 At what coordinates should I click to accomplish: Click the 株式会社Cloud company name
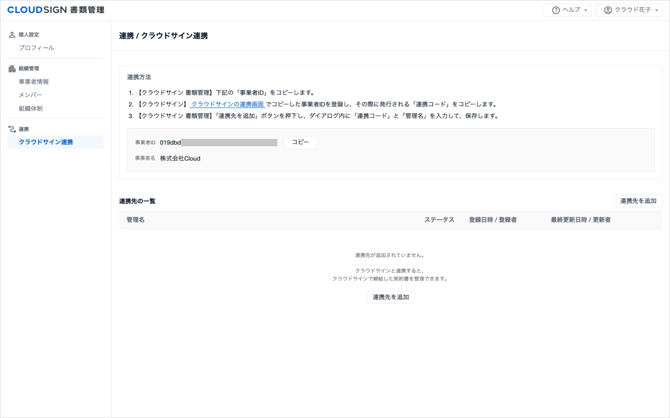pyautogui.click(x=180, y=159)
